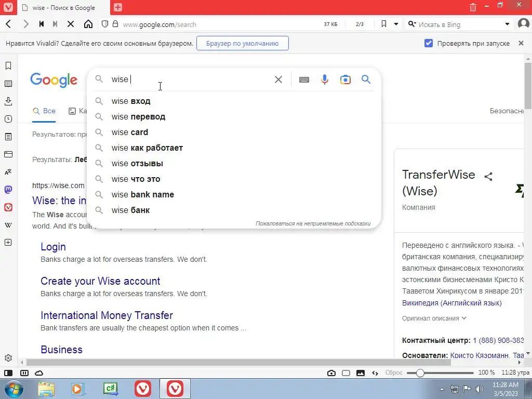
Task: Open 'International Money Transfer' link
Action: point(107,315)
